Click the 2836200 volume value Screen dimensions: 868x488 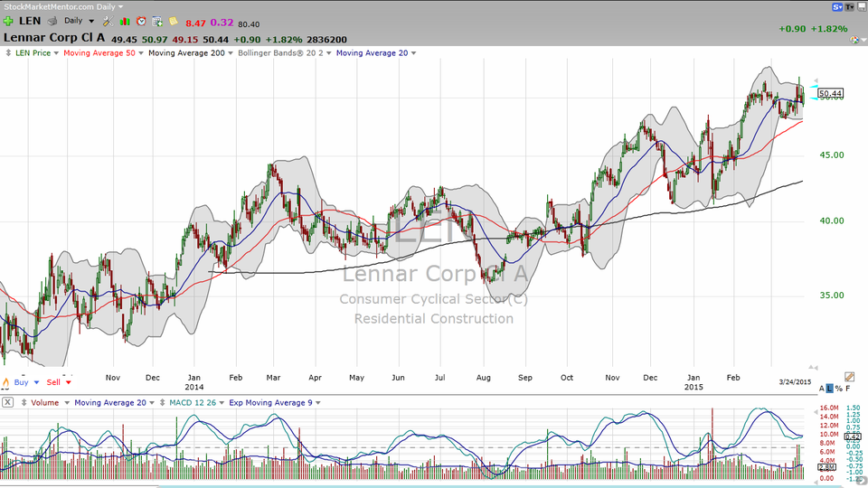click(326, 40)
